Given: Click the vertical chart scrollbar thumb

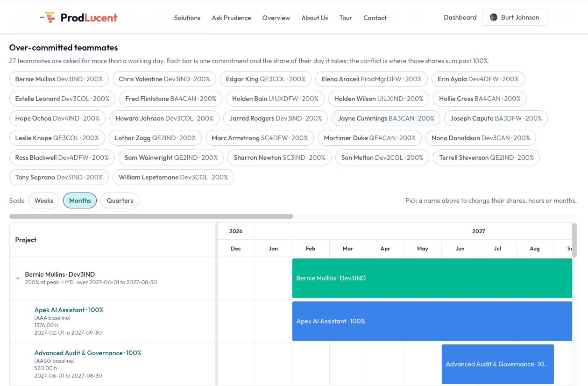Looking at the screenshot, I should (x=574, y=240).
